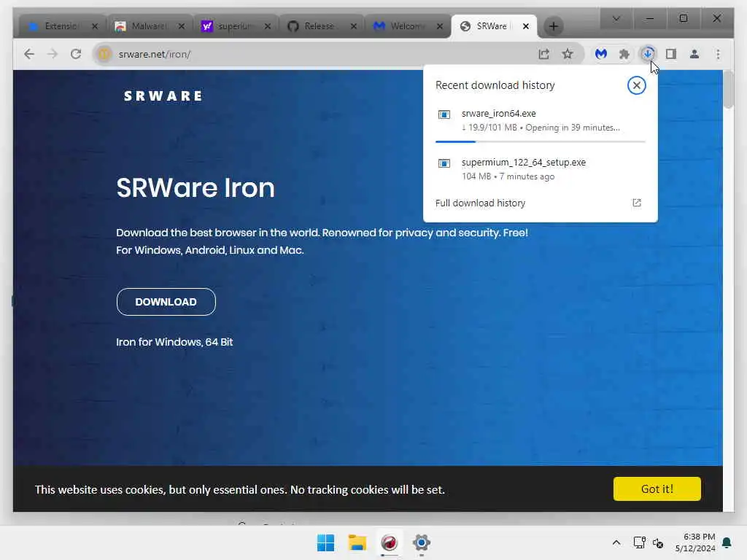Close the SRWare tab

click(x=525, y=26)
